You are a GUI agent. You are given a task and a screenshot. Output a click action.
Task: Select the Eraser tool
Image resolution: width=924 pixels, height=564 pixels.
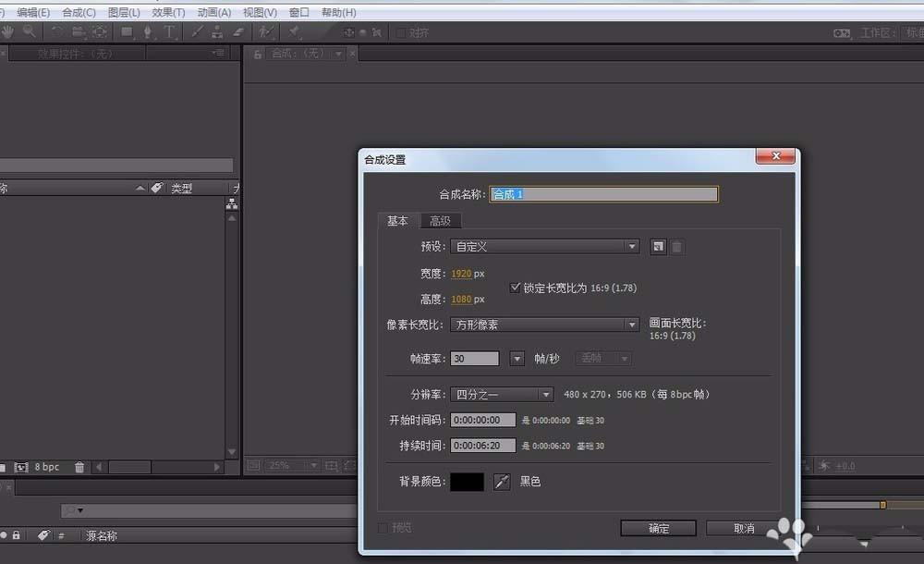[238, 31]
